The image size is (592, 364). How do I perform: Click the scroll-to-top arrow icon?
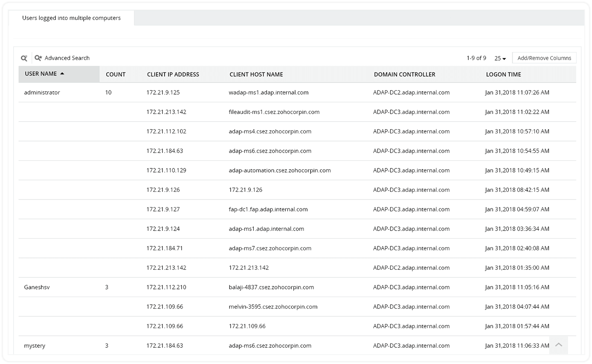pyautogui.click(x=559, y=344)
